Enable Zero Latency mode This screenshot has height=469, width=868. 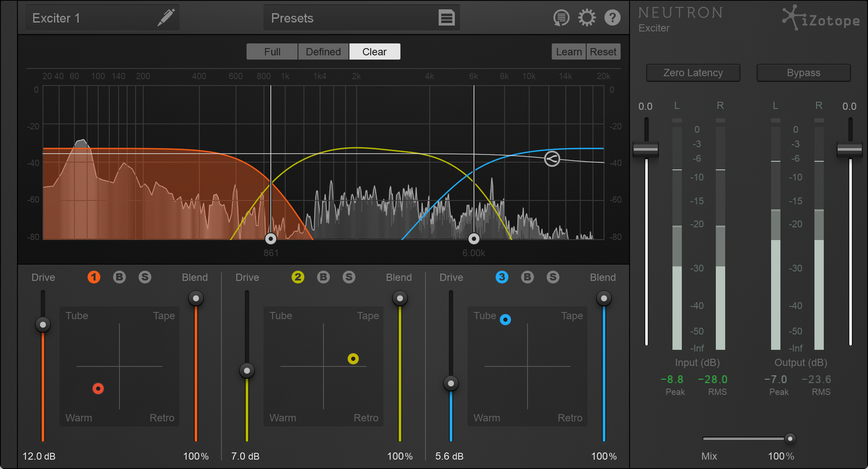click(x=693, y=73)
